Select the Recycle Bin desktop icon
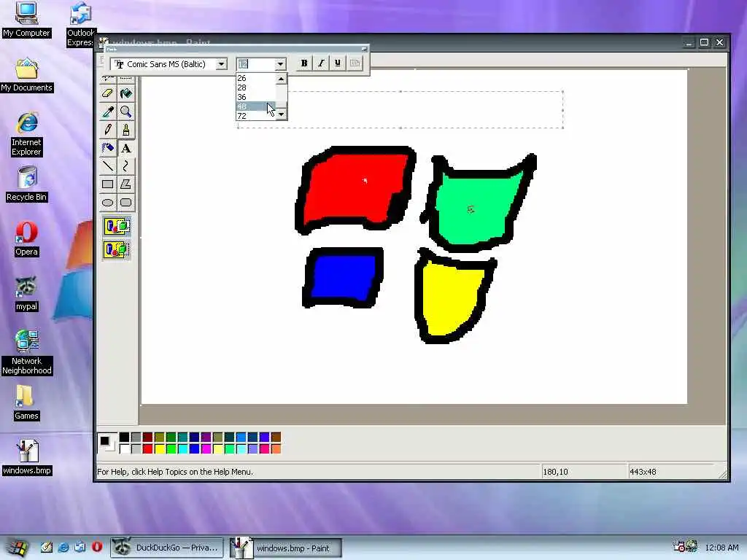747x560 pixels. click(27, 184)
